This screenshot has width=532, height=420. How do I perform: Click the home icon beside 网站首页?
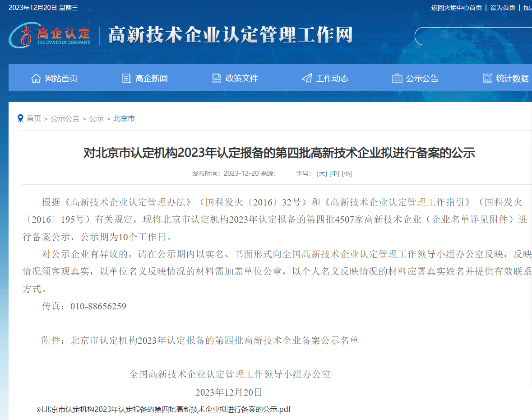(x=36, y=79)
